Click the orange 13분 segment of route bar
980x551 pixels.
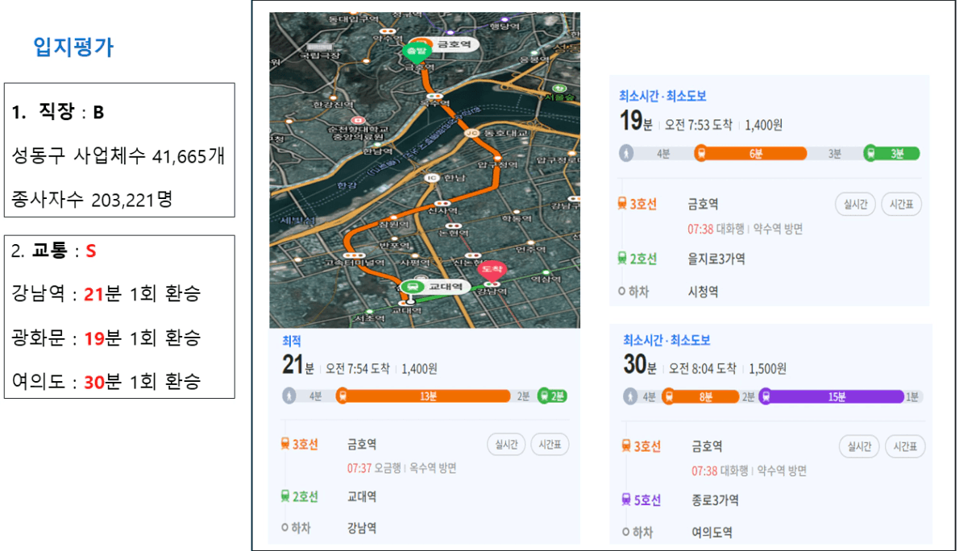pos(427,396)
